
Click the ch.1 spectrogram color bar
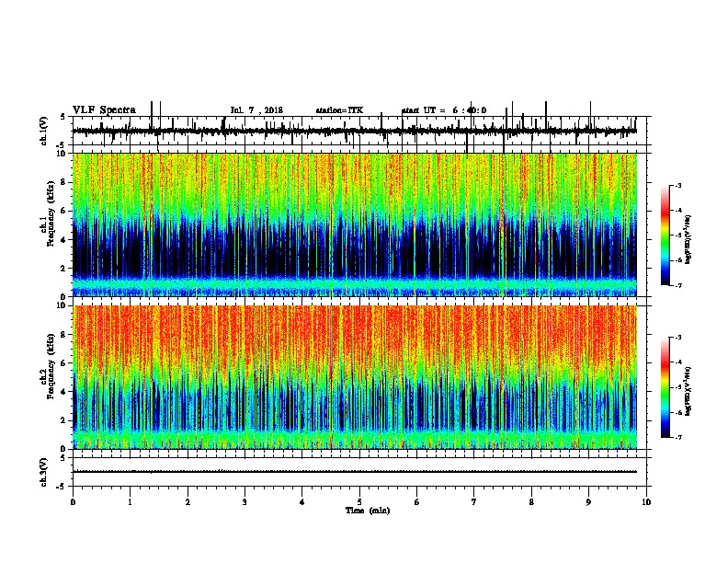[x=665, y=236]
